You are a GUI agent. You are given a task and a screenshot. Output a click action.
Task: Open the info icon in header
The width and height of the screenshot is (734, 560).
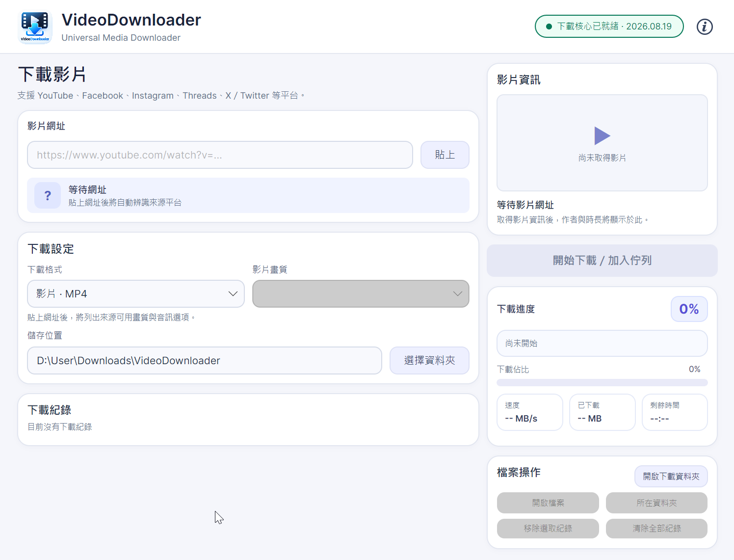point(705,27)
